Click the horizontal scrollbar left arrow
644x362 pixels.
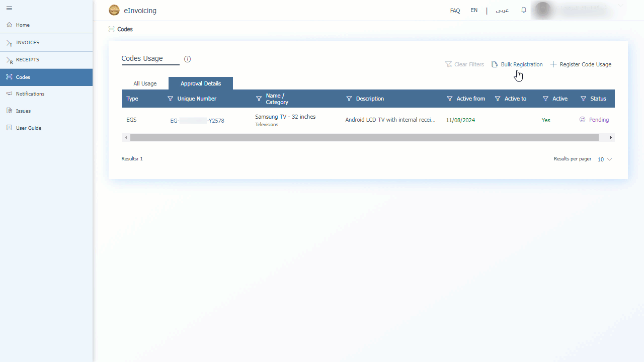point(126,137)
